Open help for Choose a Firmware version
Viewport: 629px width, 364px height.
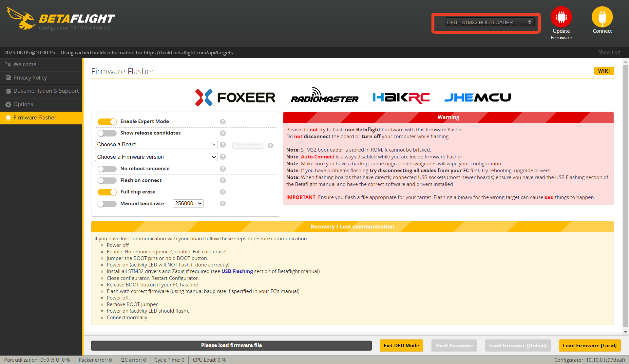tap(223, 157)
